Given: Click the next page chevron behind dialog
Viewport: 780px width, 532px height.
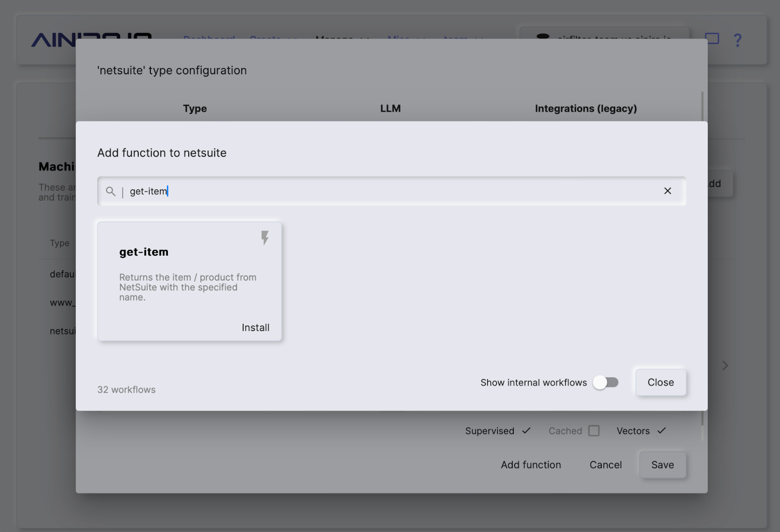Looking at the screenshot, I should [725, 366].
